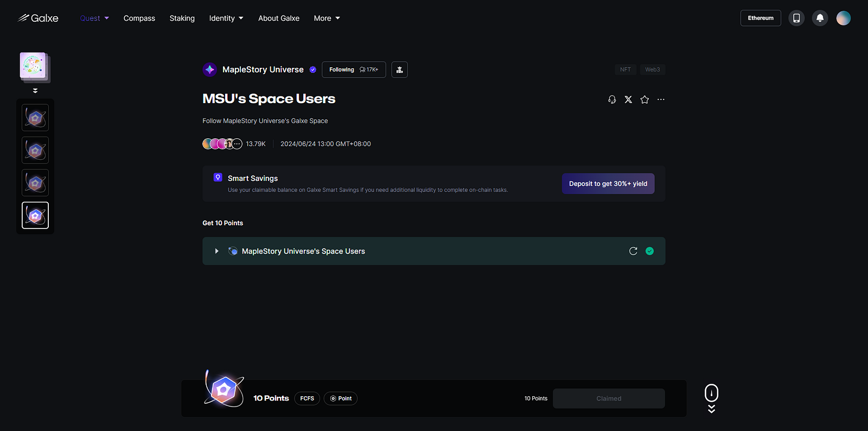Expand the Identity dropdown menu
This screenshot has height=431, width=868.
point(226,18)
